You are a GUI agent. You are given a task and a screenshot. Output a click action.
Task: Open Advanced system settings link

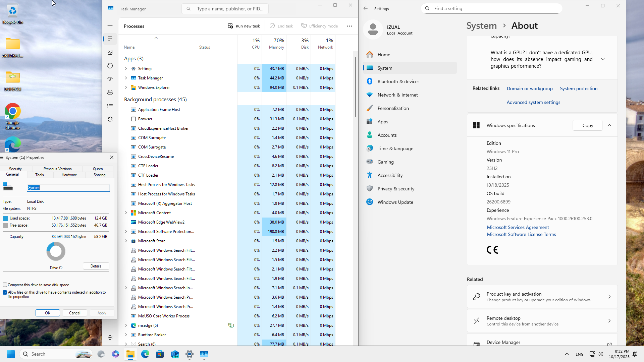533,102
